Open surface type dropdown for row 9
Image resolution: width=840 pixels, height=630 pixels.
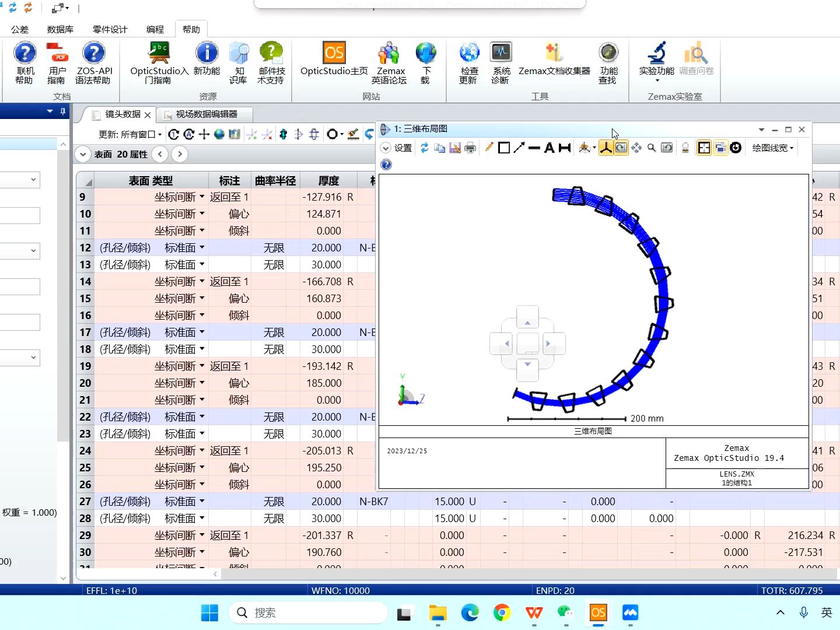[202, 197]
